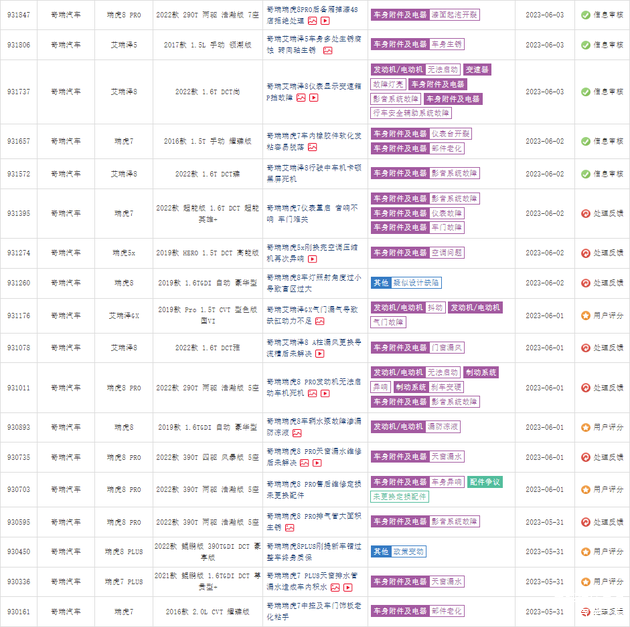
Task: Open complaint number 931737
Action: 18,92
